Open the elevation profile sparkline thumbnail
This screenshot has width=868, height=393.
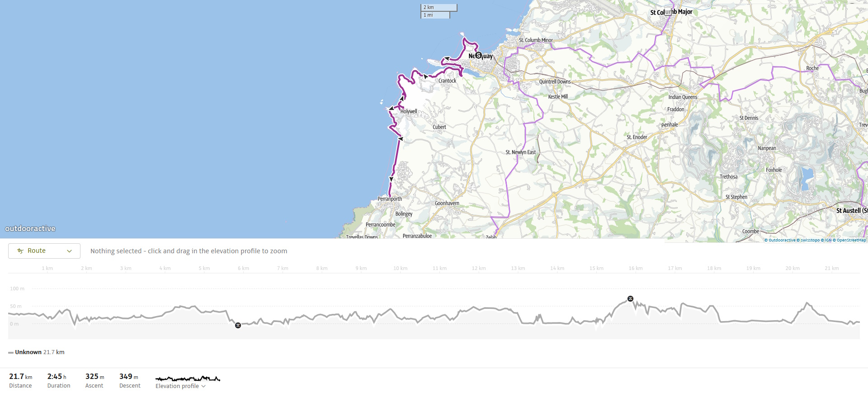[188, 378]
